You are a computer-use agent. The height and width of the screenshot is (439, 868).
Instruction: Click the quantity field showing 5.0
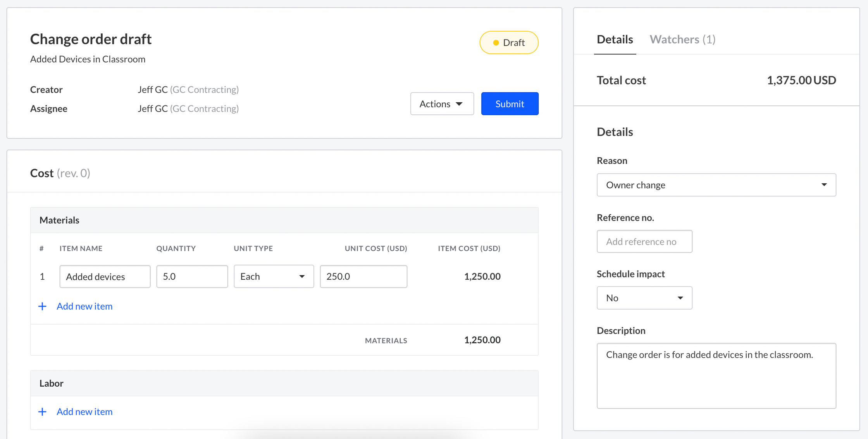coord(192,277)
